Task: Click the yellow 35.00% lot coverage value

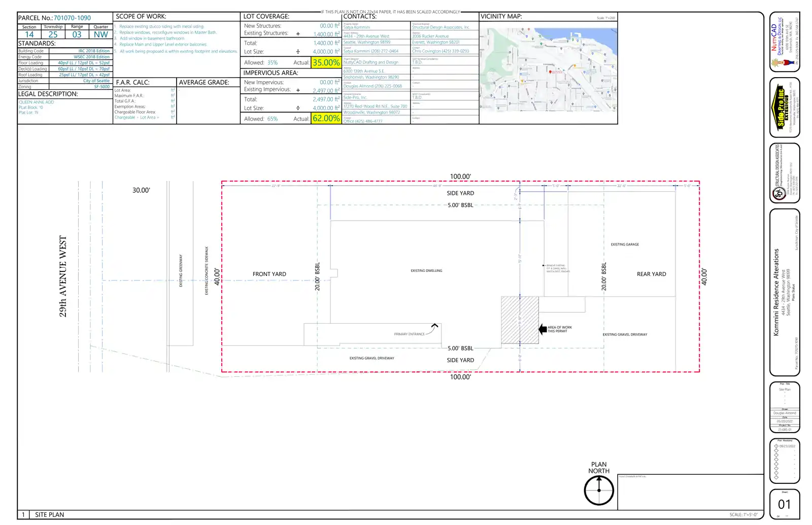Action: click(326, 62)
